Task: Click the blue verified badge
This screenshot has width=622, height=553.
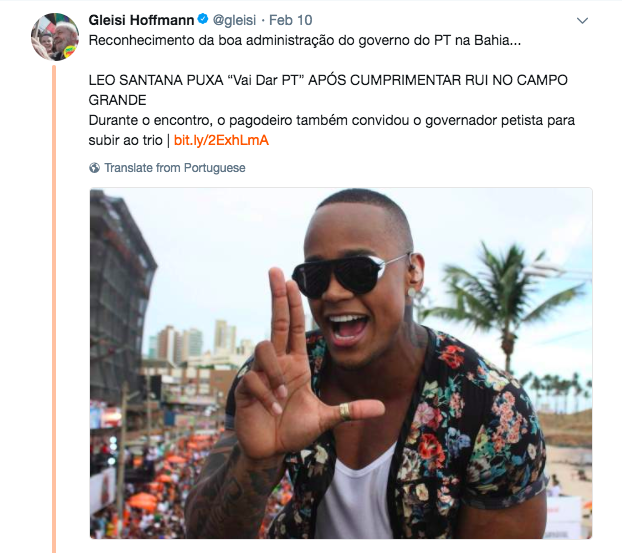Action: (203, 19)
